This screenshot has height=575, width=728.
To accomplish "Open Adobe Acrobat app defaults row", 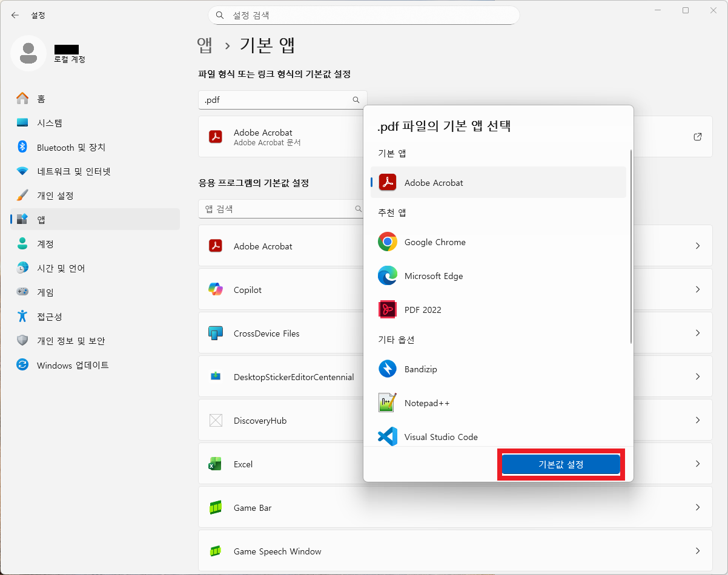I will click(280, 246).
